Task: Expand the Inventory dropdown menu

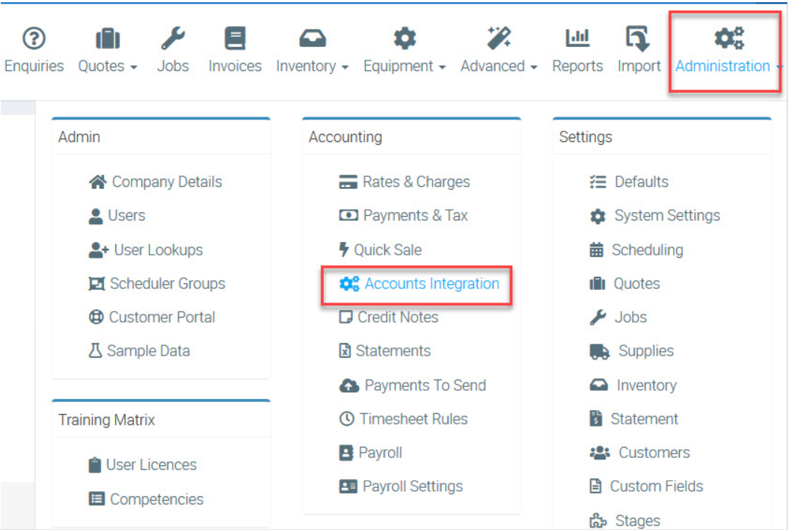Action: pyautogui.click(x=313, y=66)
